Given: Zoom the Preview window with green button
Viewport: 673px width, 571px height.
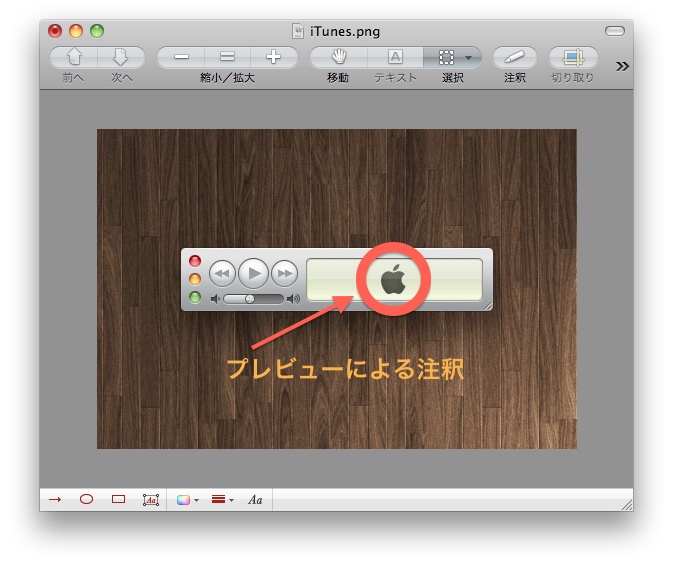Looking at the screenshot, I should 97,31.
